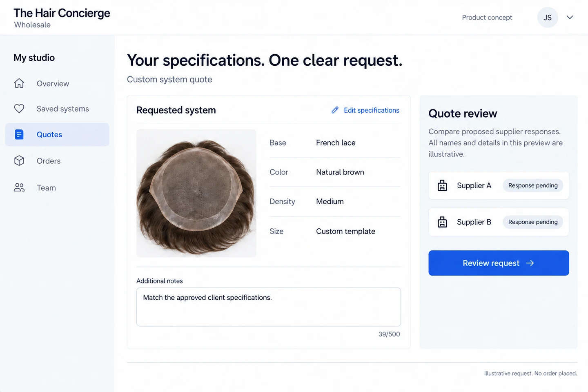Select the Supplier B card name
The image size is (588, 392).
(474, 222)
